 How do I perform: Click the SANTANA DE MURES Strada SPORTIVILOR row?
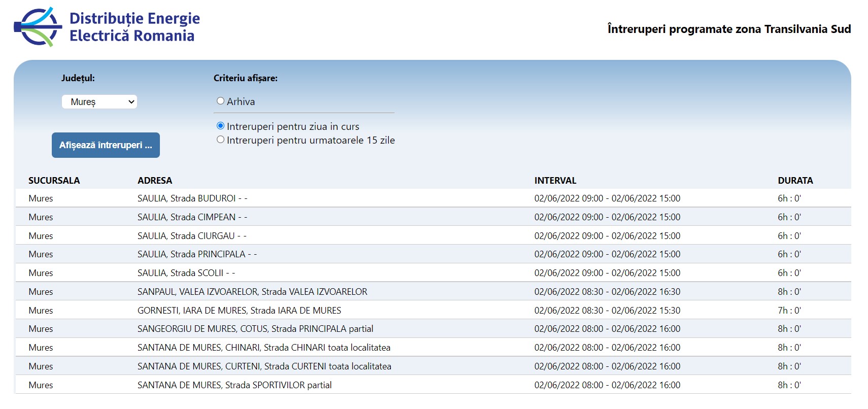tap(234, 385)
